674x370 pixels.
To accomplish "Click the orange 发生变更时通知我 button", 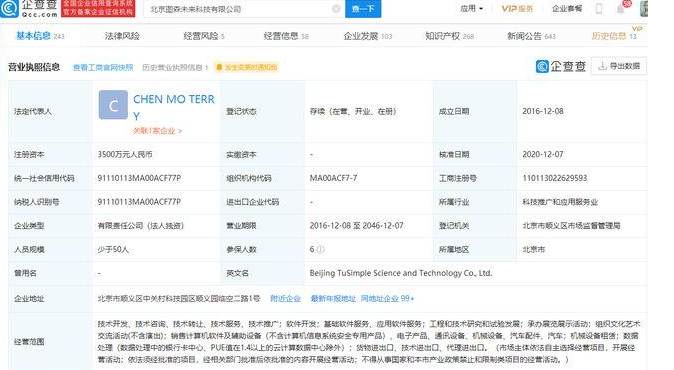I will pos(247,67).
